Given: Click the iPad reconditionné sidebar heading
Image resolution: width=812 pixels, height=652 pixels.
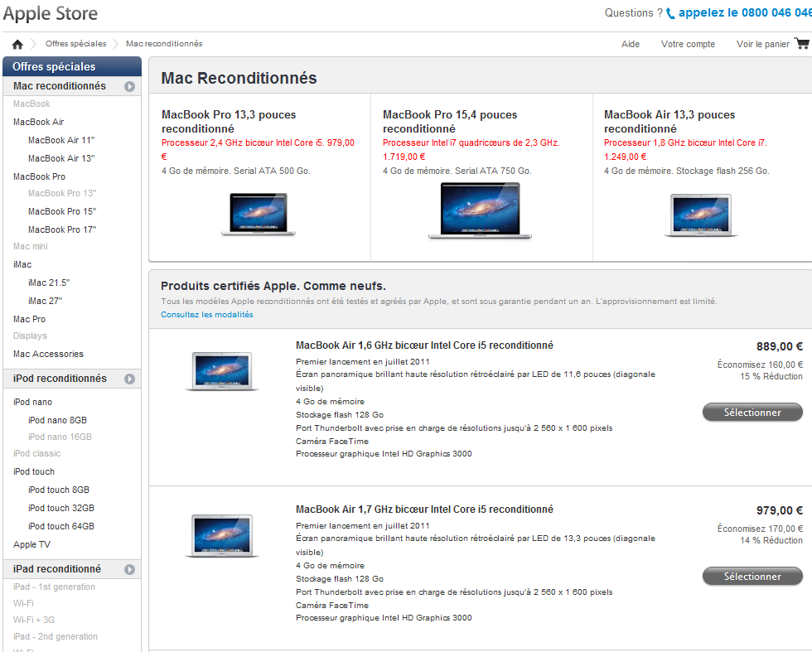Looking at the screenshot, I should (57, 569).
